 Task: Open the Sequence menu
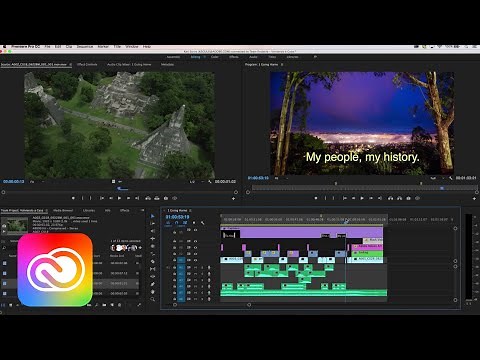tap(85, 46)
